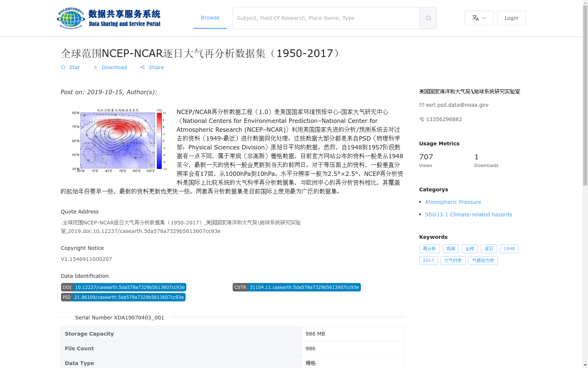Open the Arctic temperature map thumbnail
The height and width of the screenshot is (368, 588).
[119, 141]
